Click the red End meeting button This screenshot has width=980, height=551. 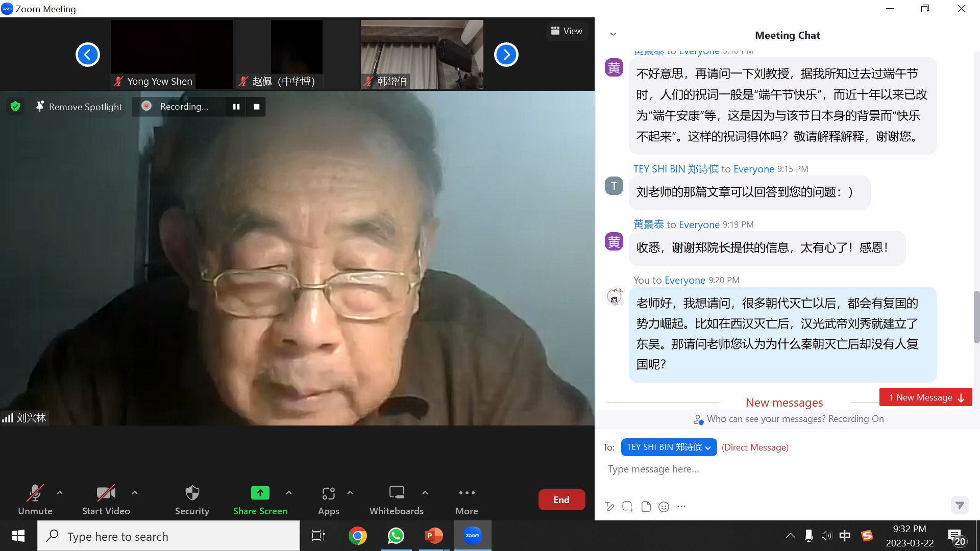(561, 499)
